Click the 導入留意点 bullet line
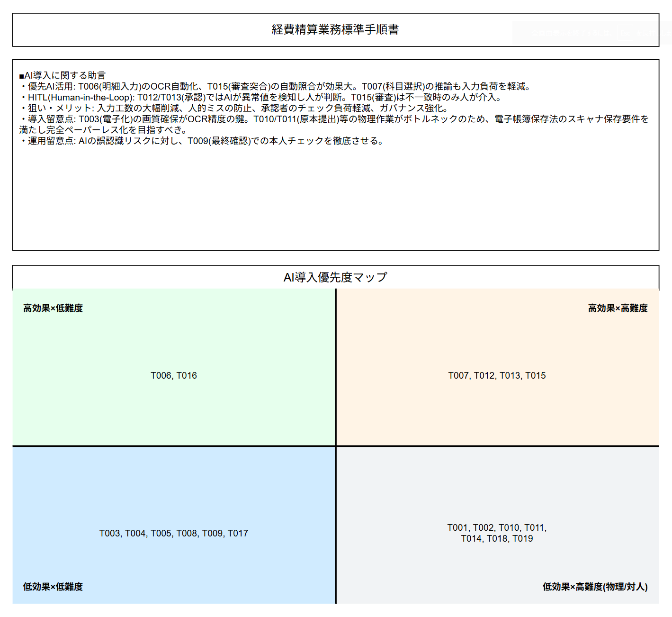Screen dimensions: 672x617 pos(334,119)
